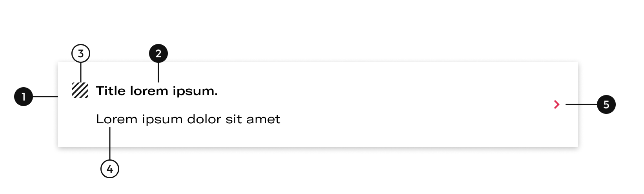644x194 pixels.
Task: Click the word "lorem" in the bold heading
Action: tap(149, 91)
